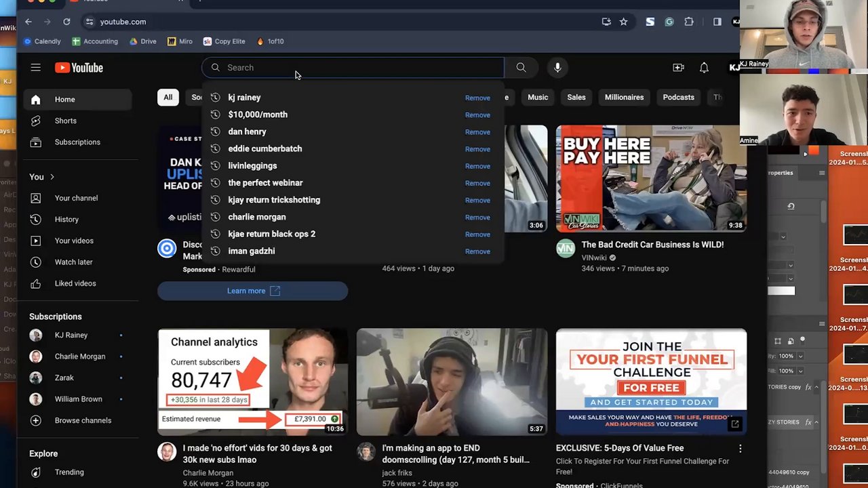Open Buy Here Pay Here video thumbnail

click(651, 179)
